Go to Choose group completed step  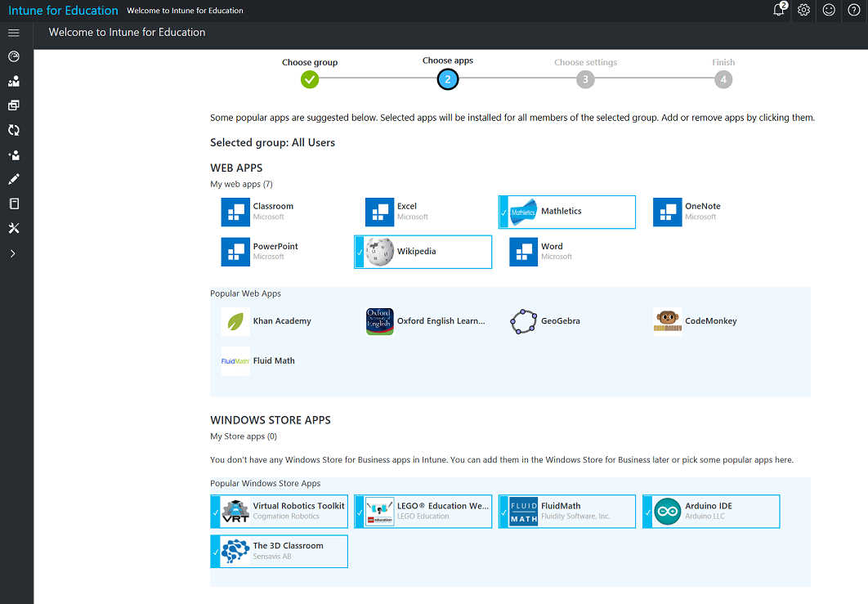[x=310, y=80]
